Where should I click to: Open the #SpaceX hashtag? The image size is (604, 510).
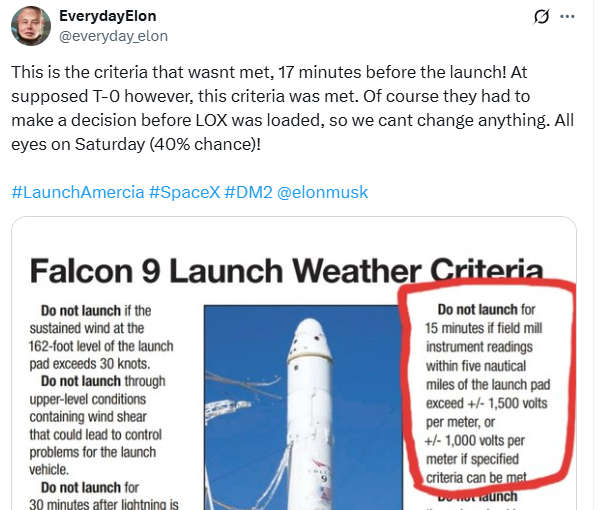[186, 192]
